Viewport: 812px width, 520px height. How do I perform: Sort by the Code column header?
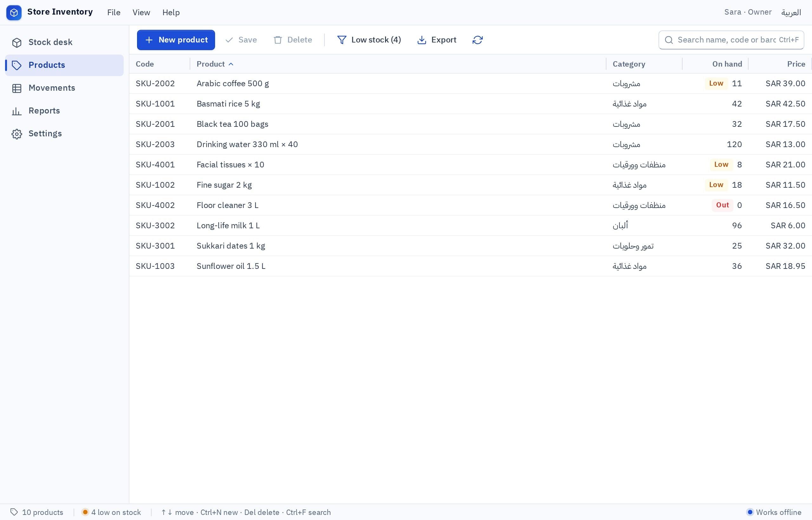(x=160, y=64)
